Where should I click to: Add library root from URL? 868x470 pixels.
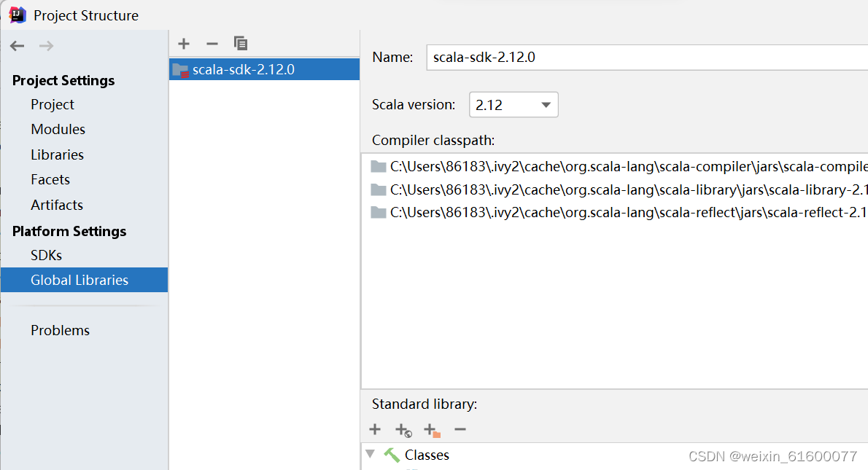click(403, 430)
